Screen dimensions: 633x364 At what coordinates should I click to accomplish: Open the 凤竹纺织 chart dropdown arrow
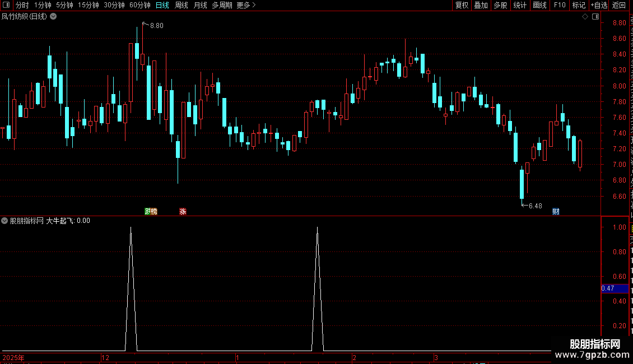click(53, 17)
